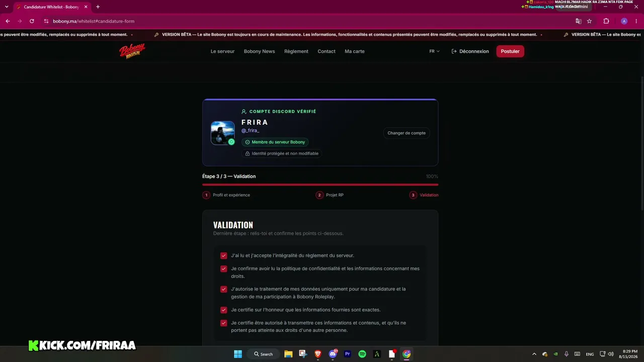This screenshot has width=644, height=362.
Task: Show hidden system tray icons
Action: click(x=534, y=354)
